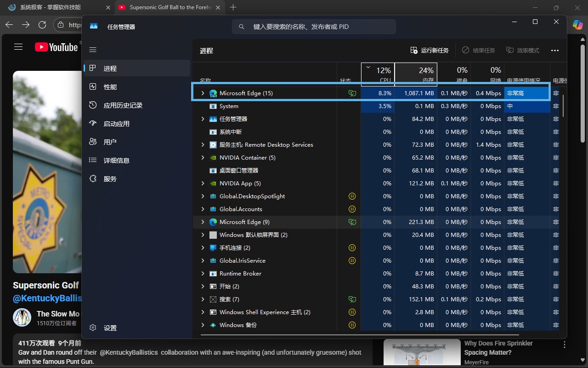Click 结束任务 button
The image size is (588, 368).
[479, 50]
